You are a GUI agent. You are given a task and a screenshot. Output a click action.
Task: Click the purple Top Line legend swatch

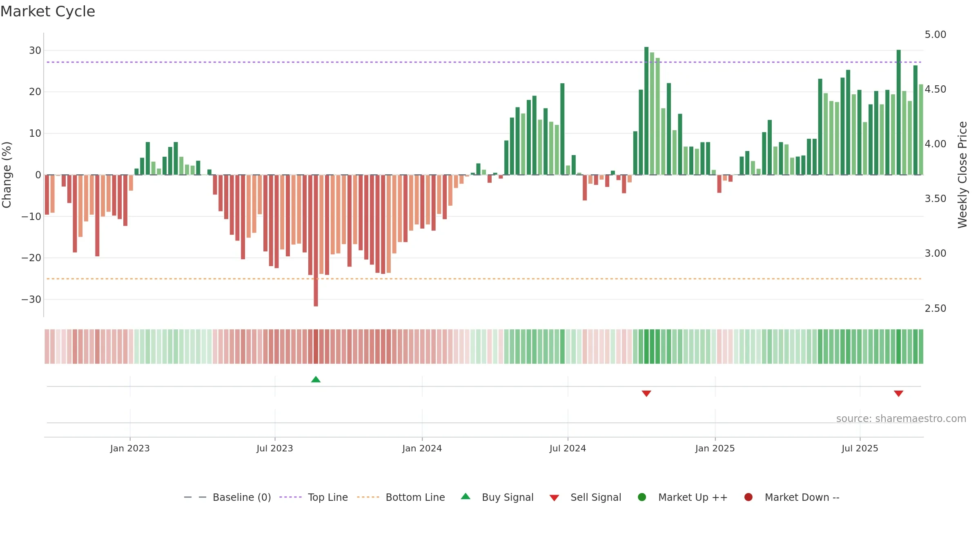(290, 497)
